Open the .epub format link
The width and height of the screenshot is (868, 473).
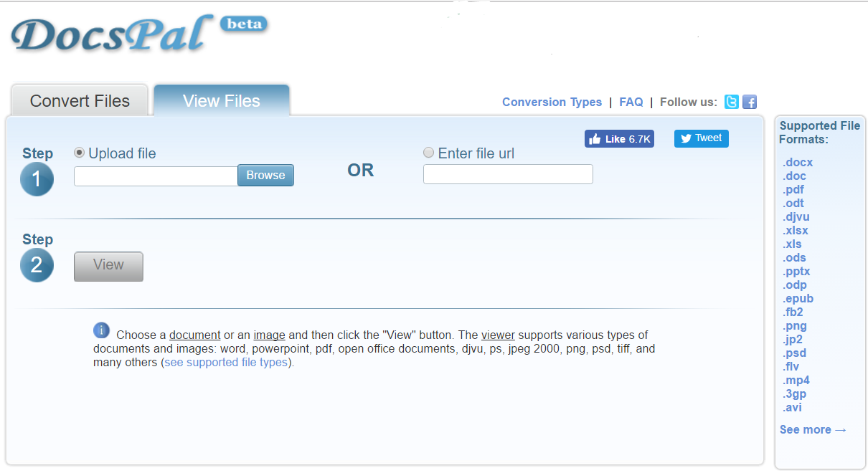coord(798,299)
